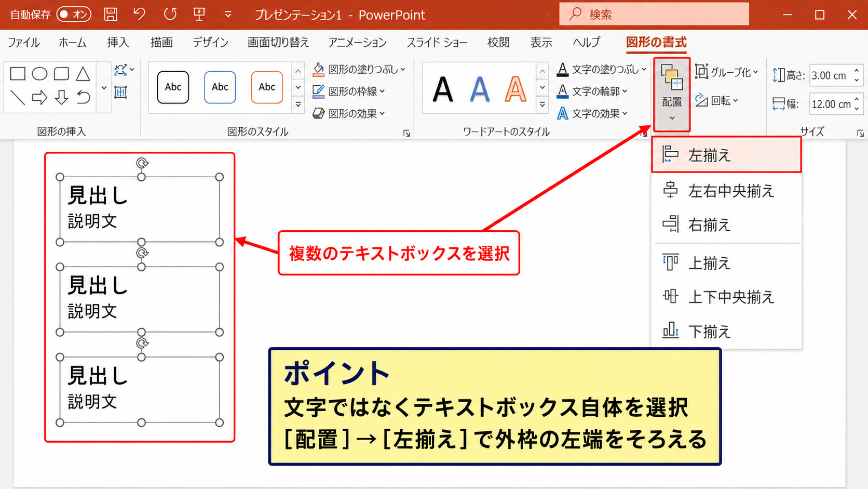Toggle the AutoSave switch
868x489 pixels.
[x=74, y=15]
